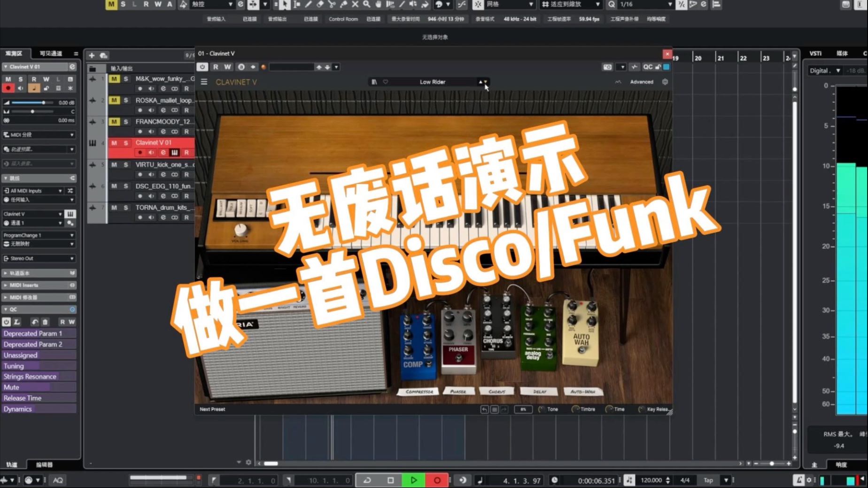
Task: Switch to the 可见通道 tab
Action: [x=51, y=54]
